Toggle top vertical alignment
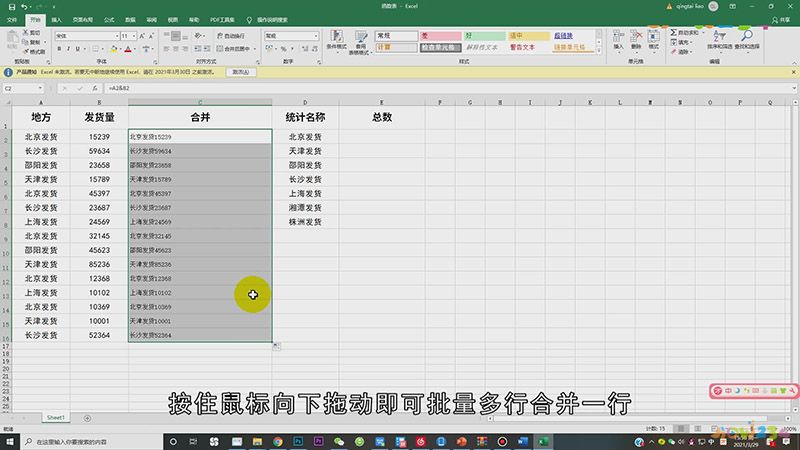 pyautogui.click(x=166, y=36)
